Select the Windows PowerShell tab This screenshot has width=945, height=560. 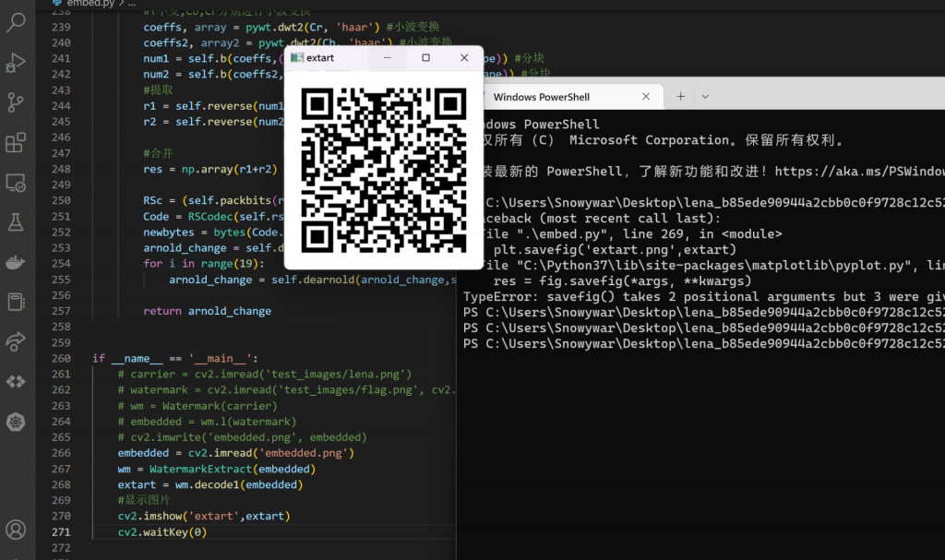coord(554,97)
